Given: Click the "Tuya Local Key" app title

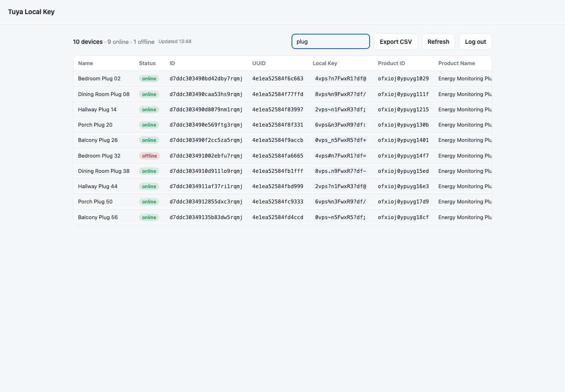Looking at the screenshot, I should tap(31, 12).
